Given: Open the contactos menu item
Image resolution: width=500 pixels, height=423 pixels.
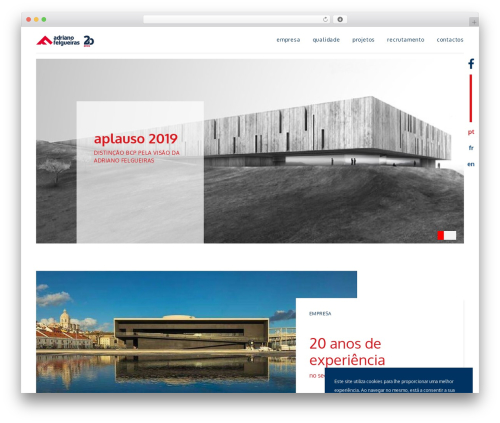Looking at the screenshot, I should pos(450,40).
